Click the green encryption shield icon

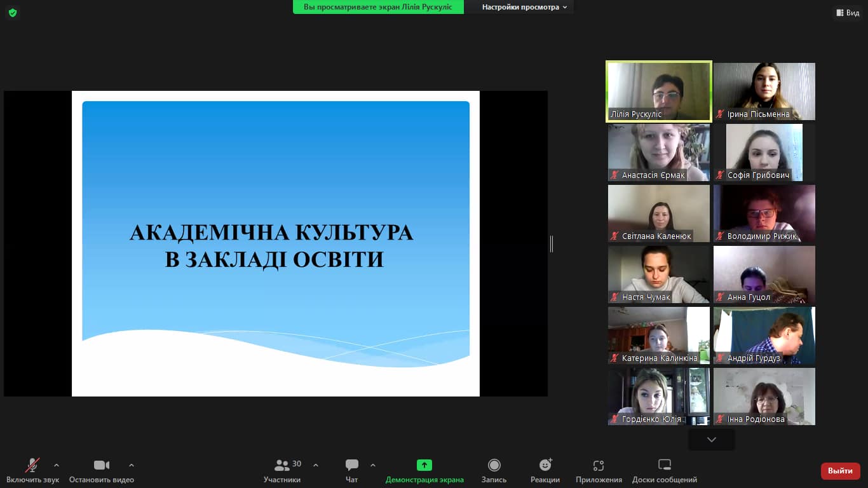(13, 13)
